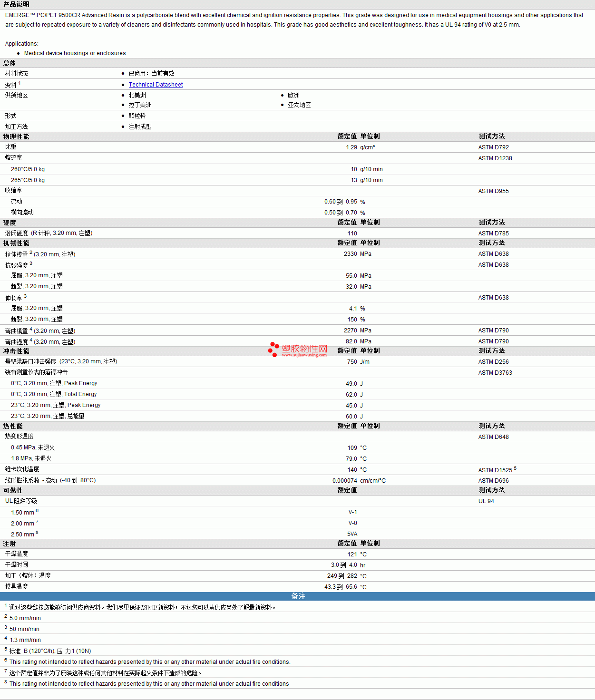
Task: Click the 5VA flame rating value
Action: 352,534
